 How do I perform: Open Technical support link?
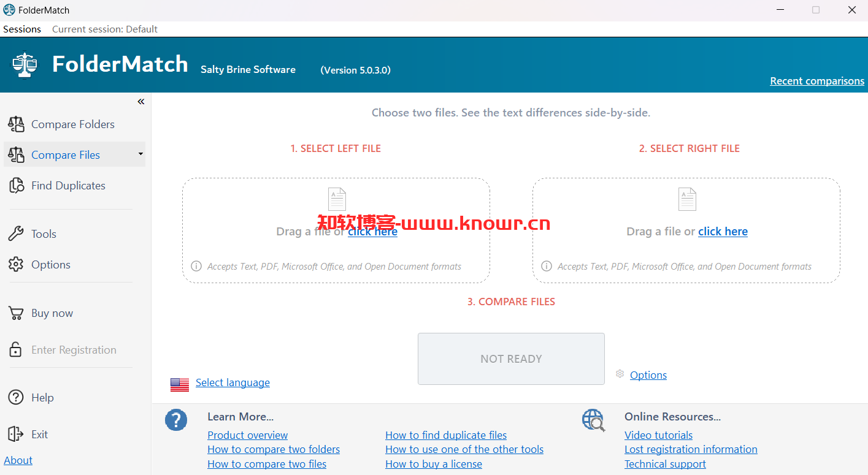(x=665, y=464)
